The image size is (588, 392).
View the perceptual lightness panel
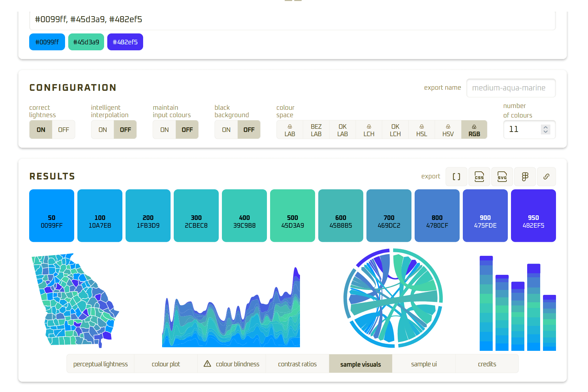100,363
